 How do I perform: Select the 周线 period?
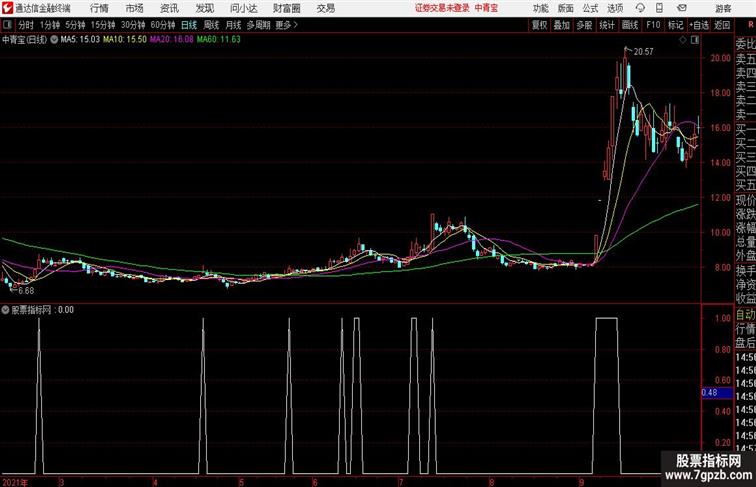tap(211, 25)
